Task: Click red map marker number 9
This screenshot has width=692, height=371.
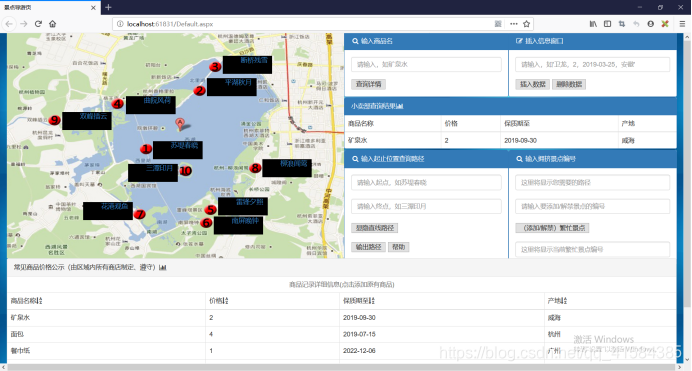Action: (54, 120)
